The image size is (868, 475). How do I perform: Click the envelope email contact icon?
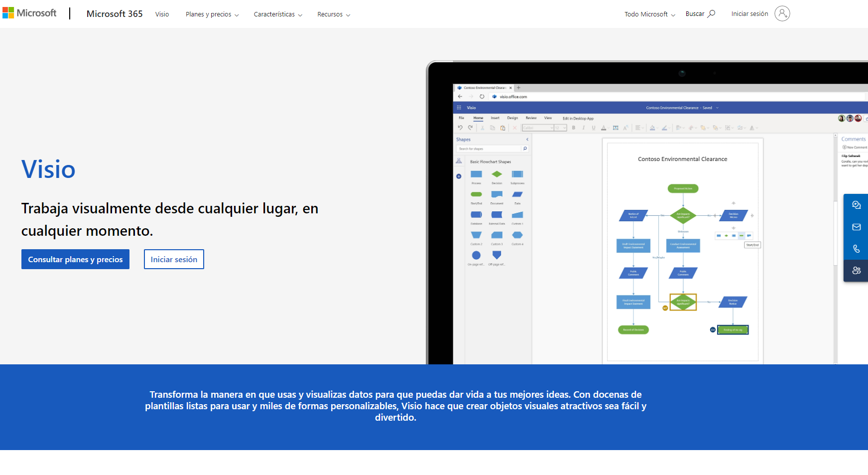pos(856,227)
